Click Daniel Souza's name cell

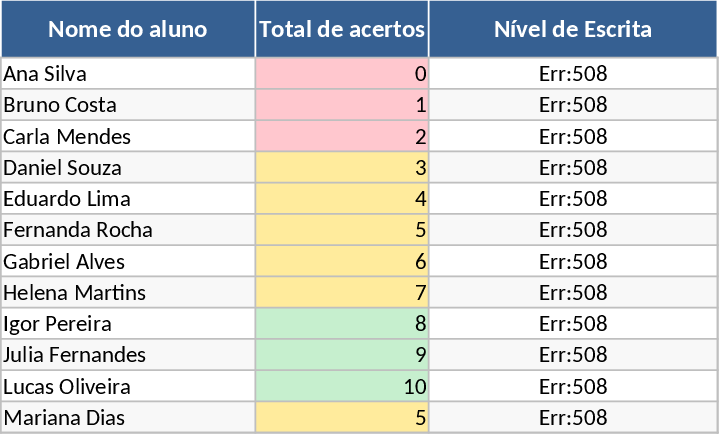(x=128, y=168)
